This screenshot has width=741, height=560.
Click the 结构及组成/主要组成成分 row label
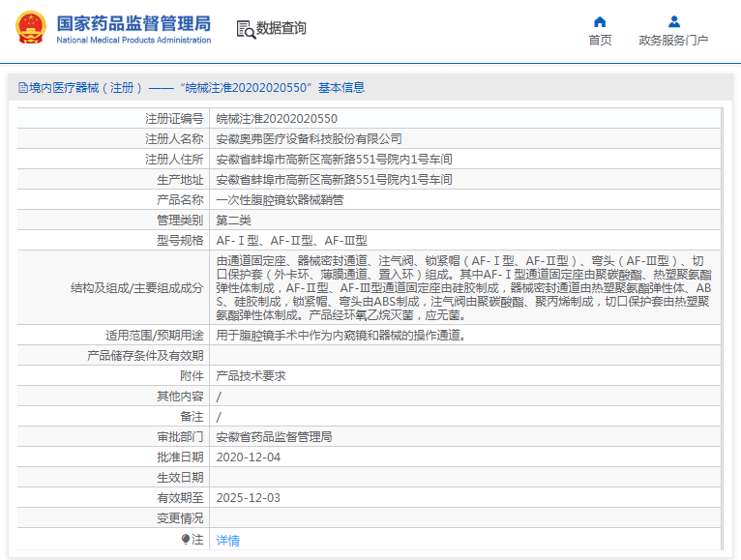(137, 288)
